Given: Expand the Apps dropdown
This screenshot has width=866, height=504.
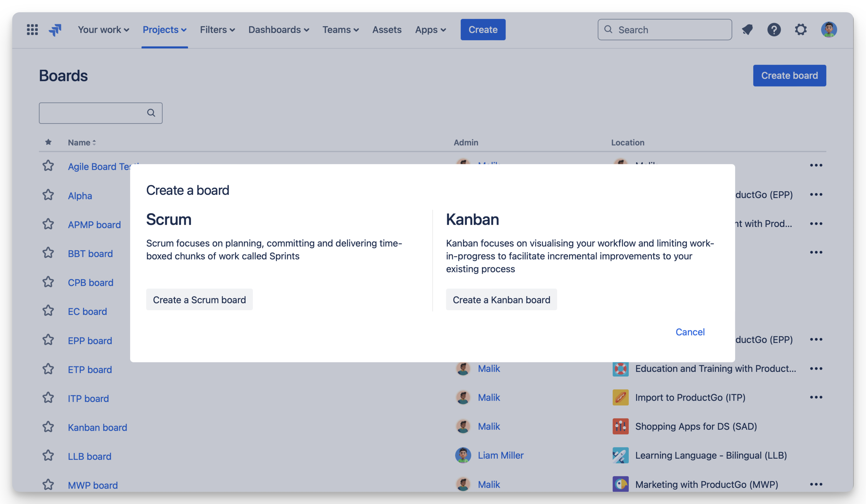Looking at the screenshot, I should (x=430, y=30).
